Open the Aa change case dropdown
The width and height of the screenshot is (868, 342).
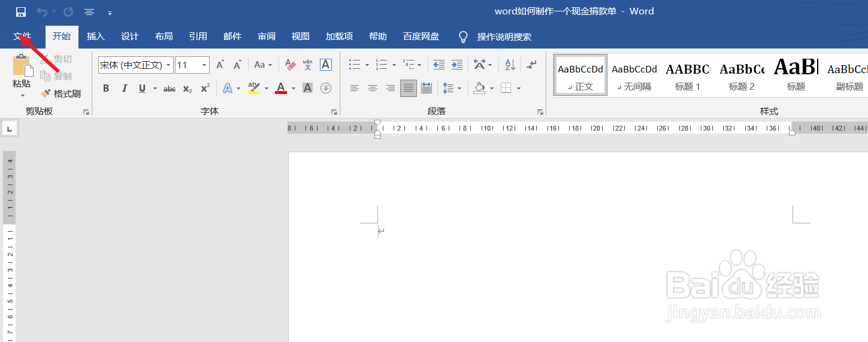(263, 65)
